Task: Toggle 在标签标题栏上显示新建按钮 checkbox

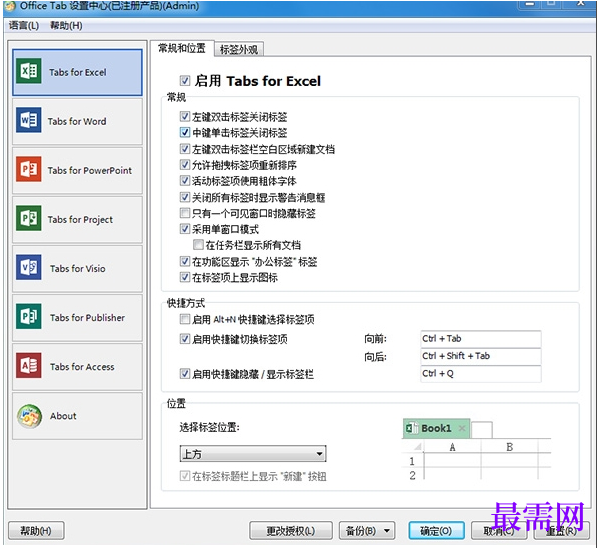Action: point(185,476)
